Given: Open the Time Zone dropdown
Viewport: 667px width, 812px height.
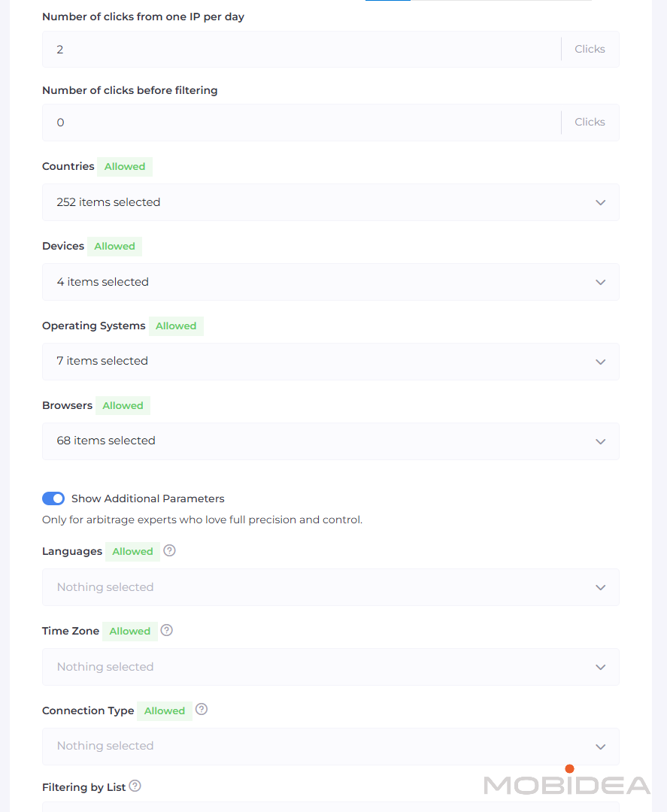Looking at the screenshot, I should pyautogui.click(x=330, y=667).
